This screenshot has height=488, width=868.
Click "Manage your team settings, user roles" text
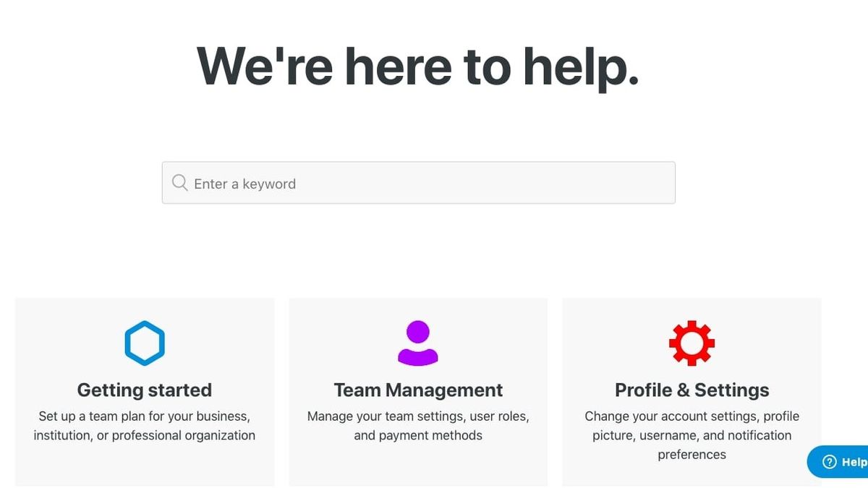click(418, 416)
